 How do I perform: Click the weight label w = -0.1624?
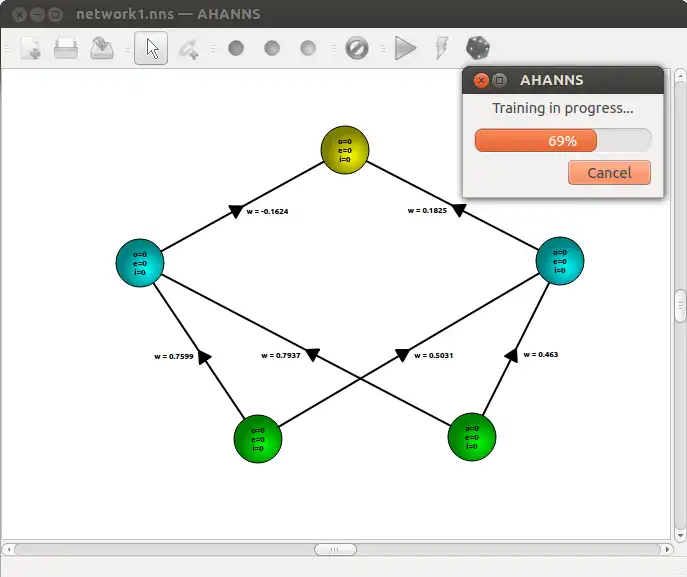pos(267,212)
